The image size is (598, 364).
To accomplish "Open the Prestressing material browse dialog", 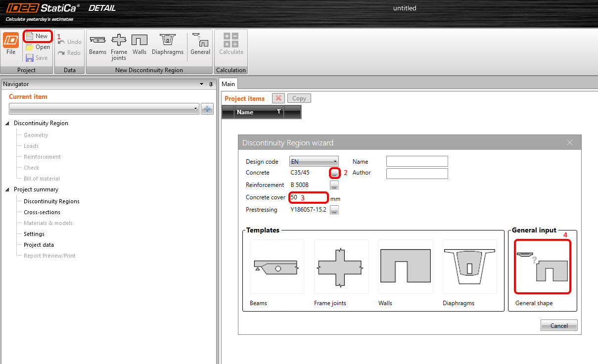I will 334,209.
